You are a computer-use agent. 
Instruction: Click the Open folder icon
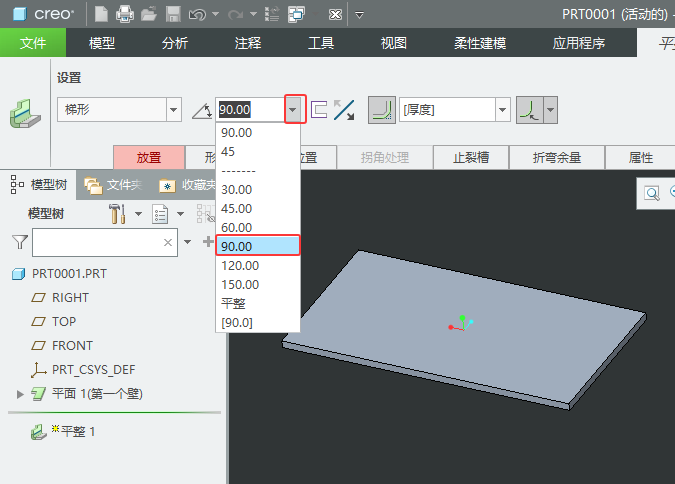(149, 14)
